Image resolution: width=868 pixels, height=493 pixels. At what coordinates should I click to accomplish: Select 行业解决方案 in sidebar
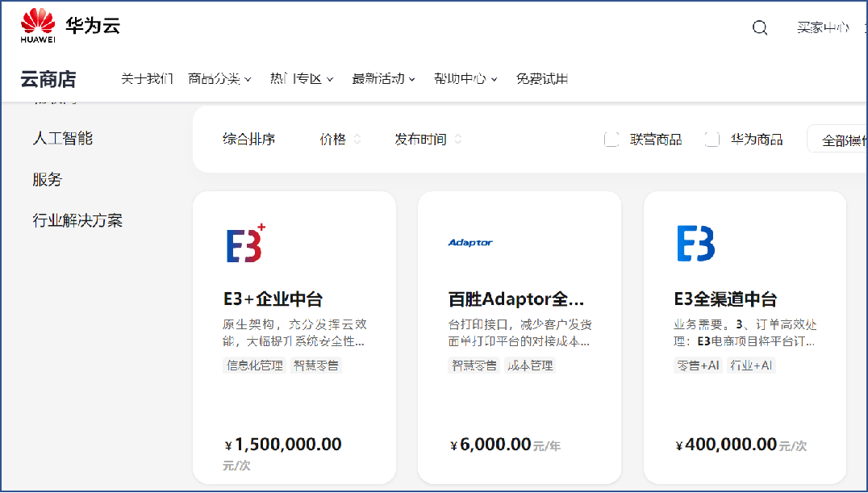(77, 220)
